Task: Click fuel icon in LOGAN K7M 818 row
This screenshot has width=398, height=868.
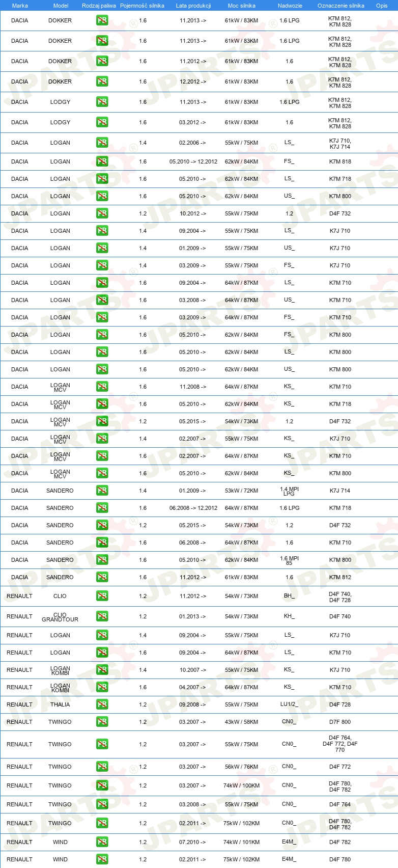Action: 102,161
